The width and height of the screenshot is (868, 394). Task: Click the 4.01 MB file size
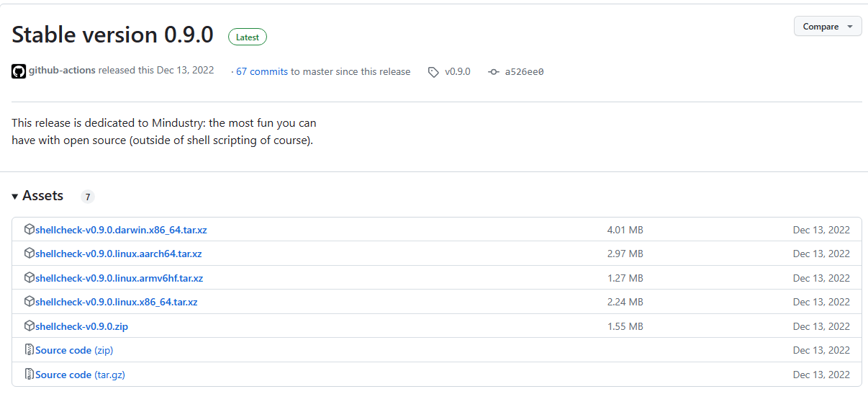[625, 230]
